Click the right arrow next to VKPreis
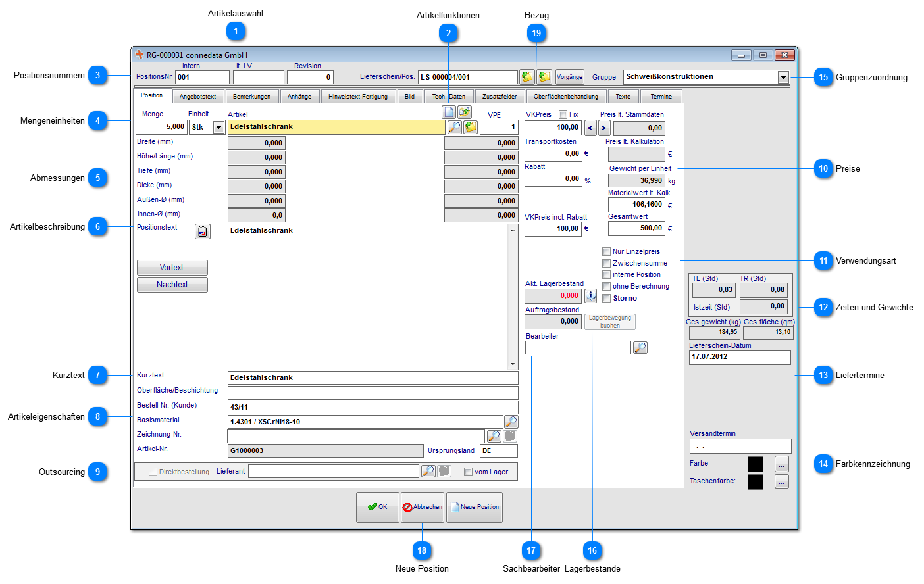The width and height of the screenshot is (924, 584). [x=604, y=128]
